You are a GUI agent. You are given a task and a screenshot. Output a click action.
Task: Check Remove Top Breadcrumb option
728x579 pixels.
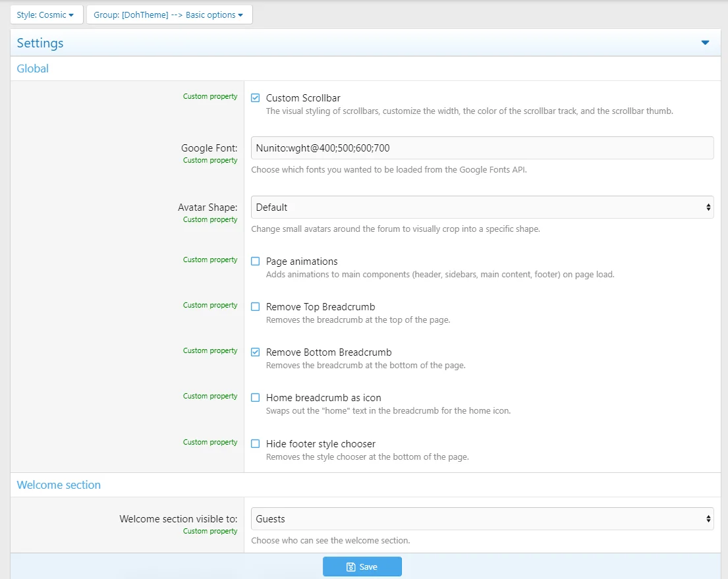[x=256, y=307]
